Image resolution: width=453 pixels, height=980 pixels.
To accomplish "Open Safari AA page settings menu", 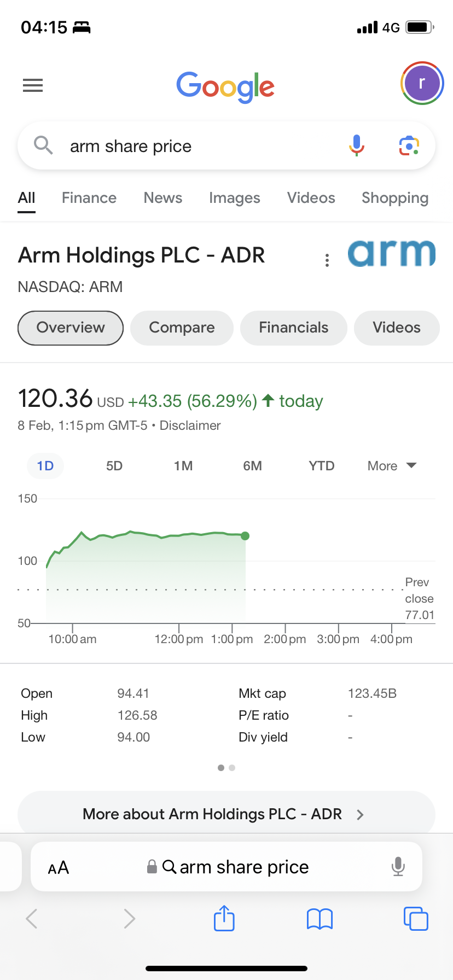I will point(59,867).
